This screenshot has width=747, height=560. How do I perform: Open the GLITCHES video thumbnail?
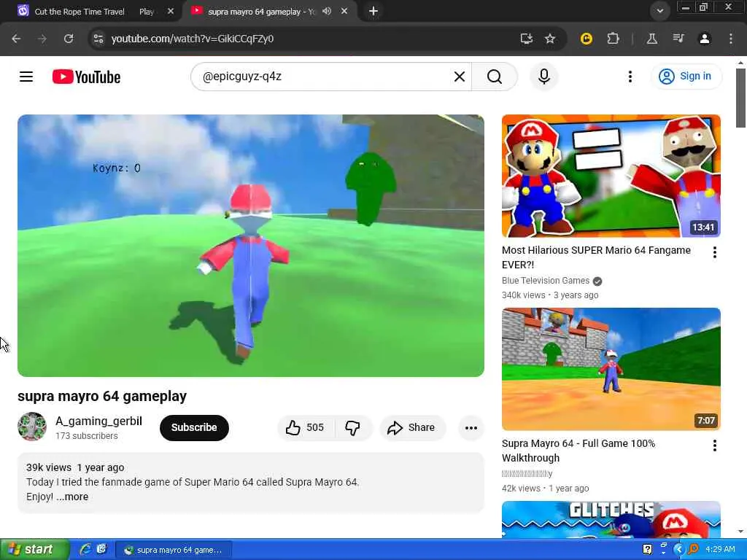point(611,519)
